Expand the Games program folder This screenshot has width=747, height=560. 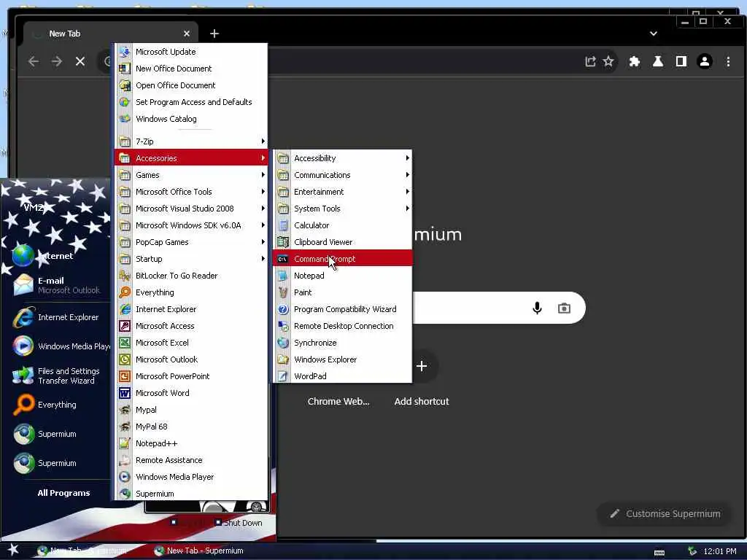(x=191, y=175)
